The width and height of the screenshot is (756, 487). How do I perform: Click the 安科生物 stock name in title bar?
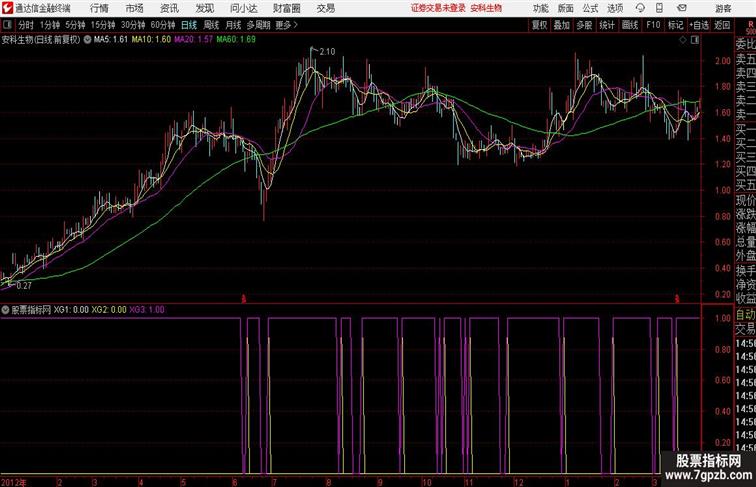click(486, 8)
